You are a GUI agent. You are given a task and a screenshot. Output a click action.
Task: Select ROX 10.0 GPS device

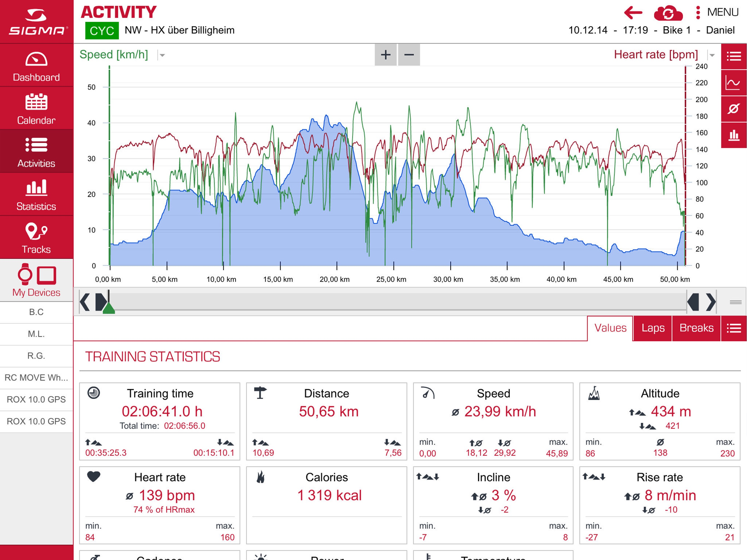pyautogui.click(x=36, y=399)
